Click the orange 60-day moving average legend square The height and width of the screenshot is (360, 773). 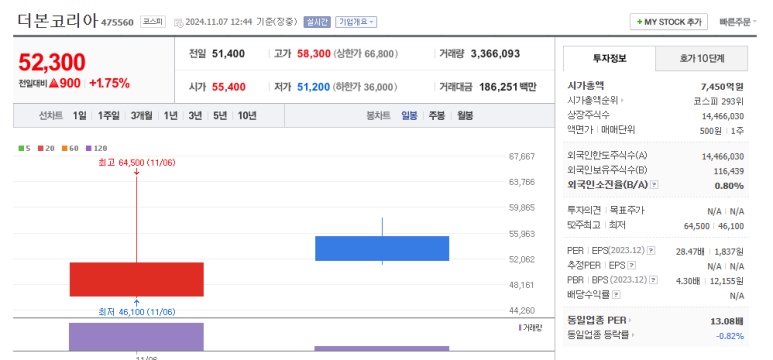click(x=65, y=148)
